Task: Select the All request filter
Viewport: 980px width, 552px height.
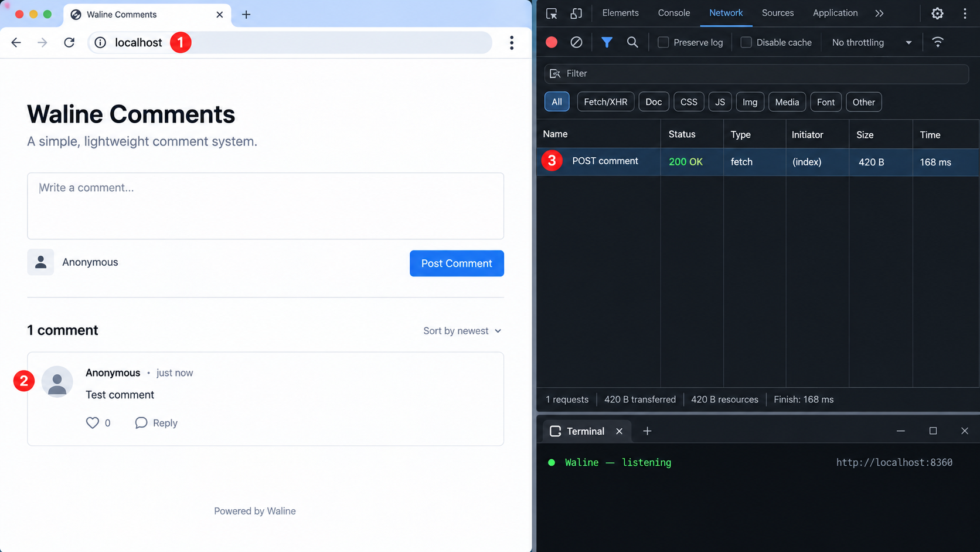Action: 556,102
